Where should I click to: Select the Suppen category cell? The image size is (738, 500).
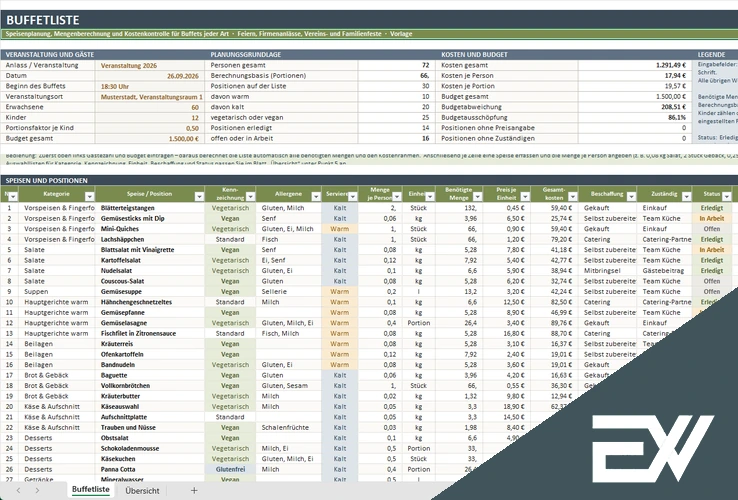[57, 291]
